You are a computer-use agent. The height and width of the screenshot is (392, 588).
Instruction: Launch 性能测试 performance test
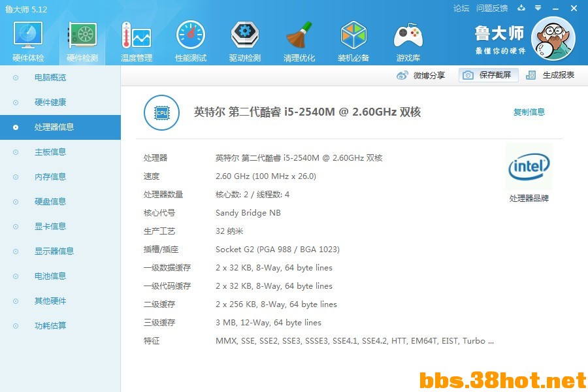coord(191,41)
